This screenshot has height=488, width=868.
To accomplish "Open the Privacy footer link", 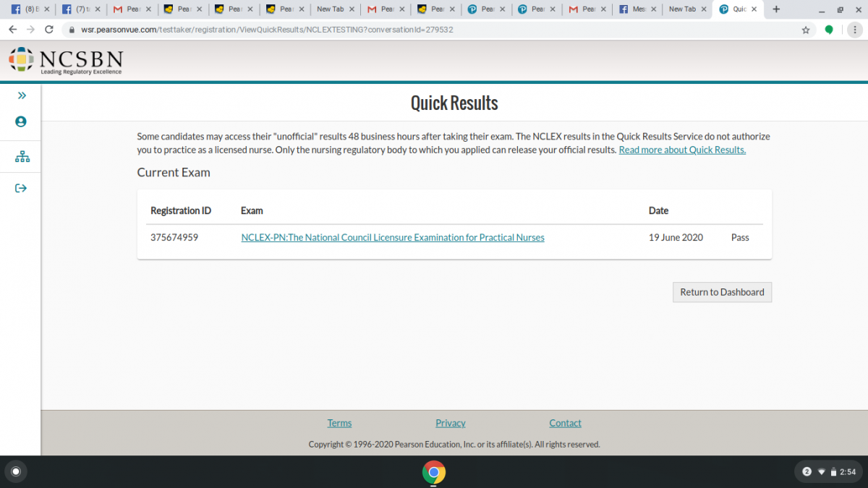I will [x=450, y=423].
